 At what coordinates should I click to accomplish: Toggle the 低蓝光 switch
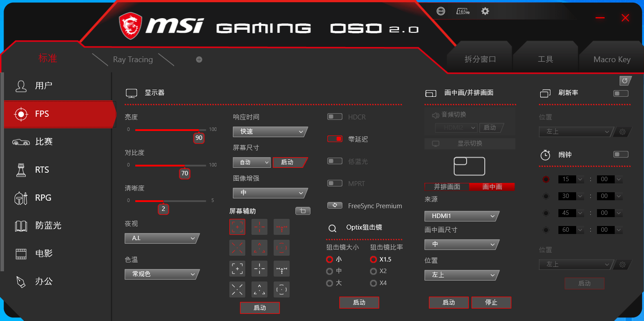pyautogui.click(x=335, y=161)
